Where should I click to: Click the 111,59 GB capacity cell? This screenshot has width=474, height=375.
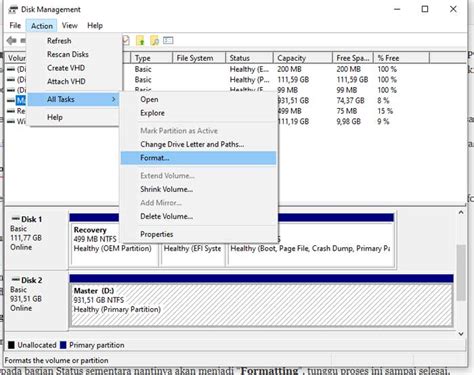[293, 80]
